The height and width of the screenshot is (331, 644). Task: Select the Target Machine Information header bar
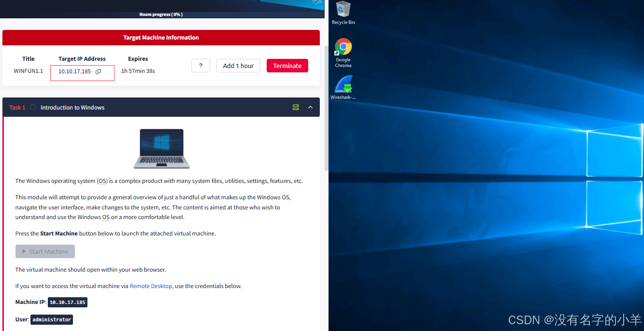pos(161,38)
